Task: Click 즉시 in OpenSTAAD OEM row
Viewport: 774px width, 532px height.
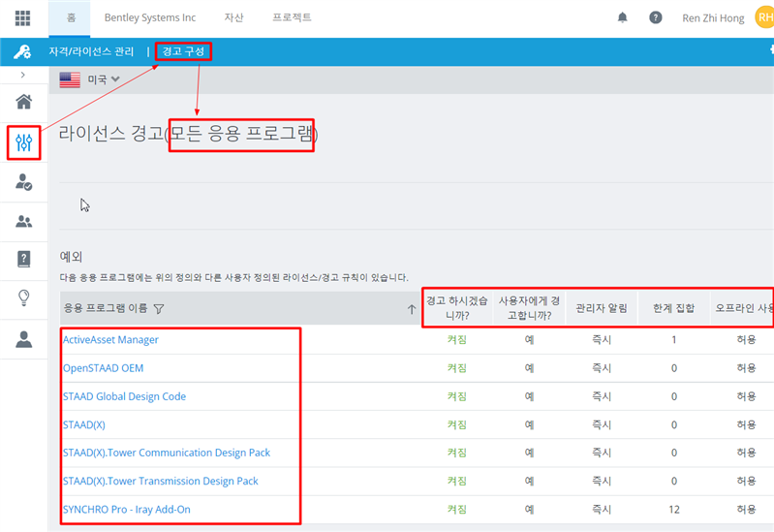Action: [602, 368]
